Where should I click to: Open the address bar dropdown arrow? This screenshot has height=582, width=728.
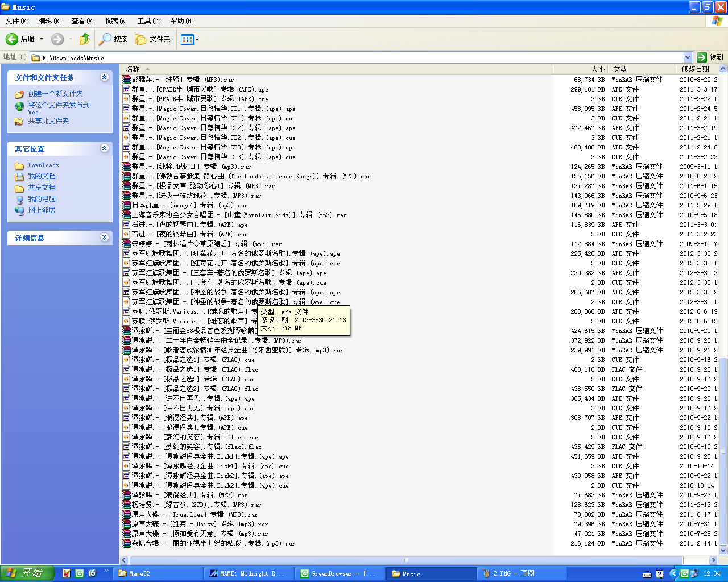point(688,57)
